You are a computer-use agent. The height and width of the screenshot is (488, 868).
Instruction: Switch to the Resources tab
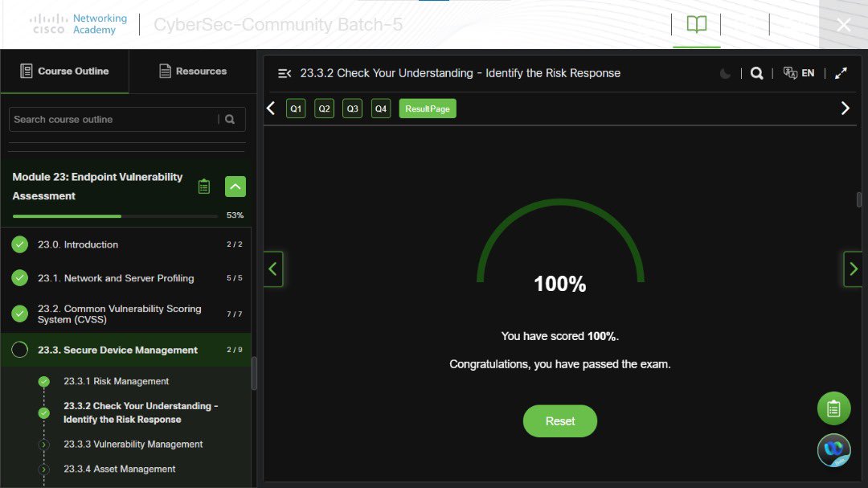pyautogui.click(x=193, y=71)
